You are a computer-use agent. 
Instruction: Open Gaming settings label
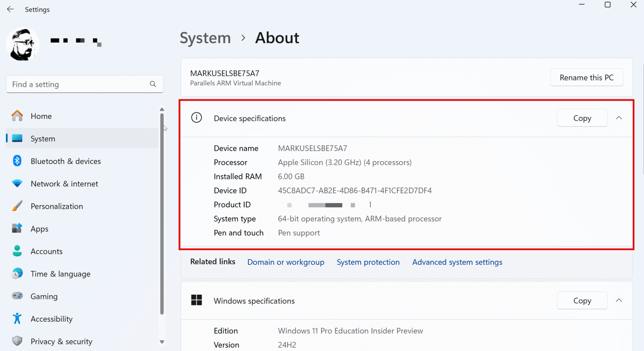pos(44,296)
